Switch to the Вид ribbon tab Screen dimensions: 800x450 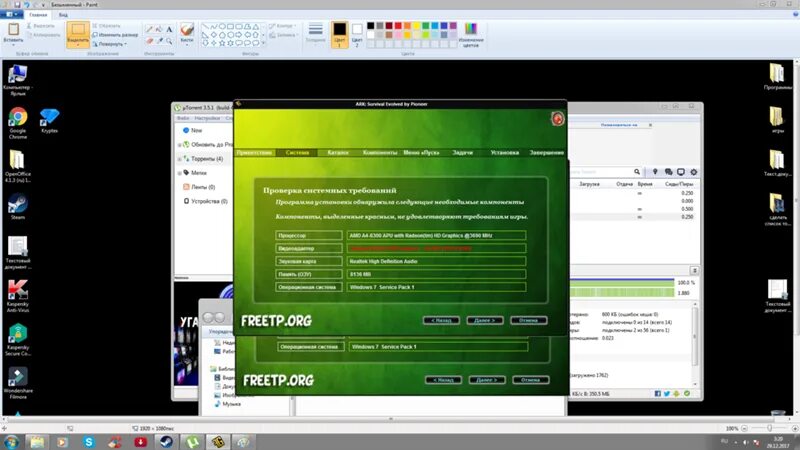[x=63, y=15]
